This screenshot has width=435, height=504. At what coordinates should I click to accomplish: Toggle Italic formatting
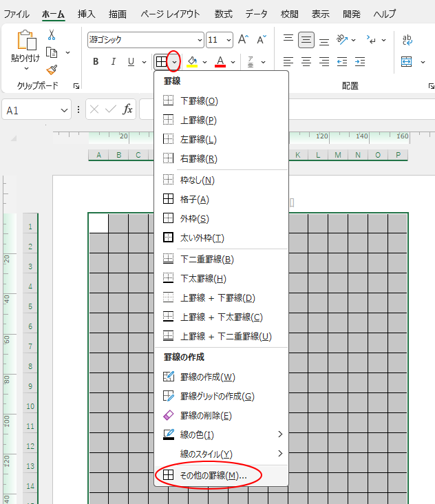click(113, 62)
